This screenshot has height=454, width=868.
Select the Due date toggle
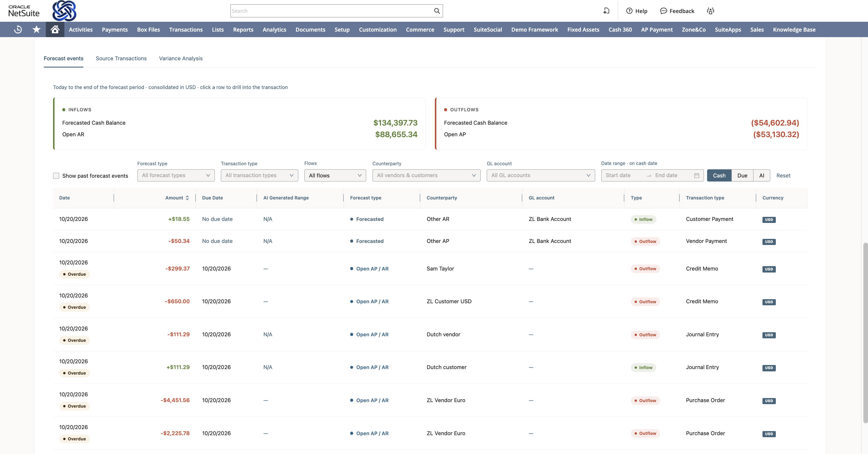coord(742,175)
